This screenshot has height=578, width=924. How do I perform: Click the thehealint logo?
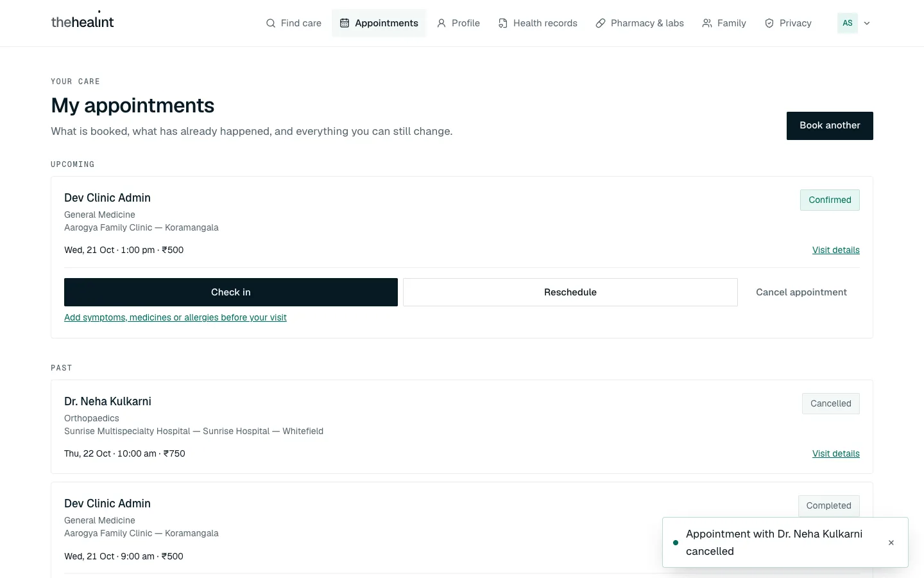pos(82,22)
